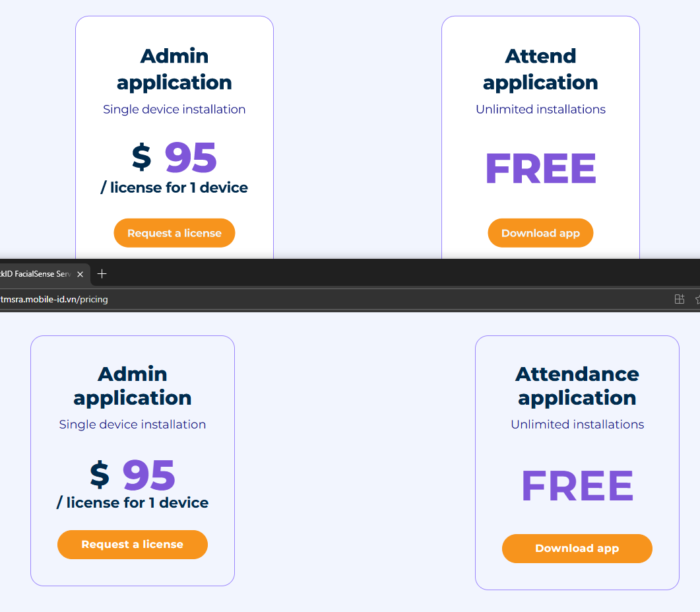Click $95 price next to Attendance card
700x612 pixels.
[x=133, y=475]
